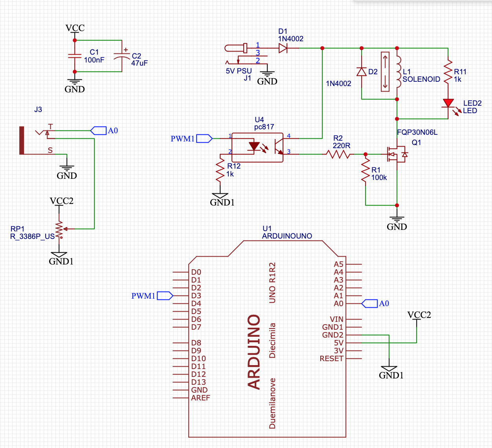Select the U1 reference designator
Image resolution: width=492 pixels, height=448 pixels.
point(267,228)
